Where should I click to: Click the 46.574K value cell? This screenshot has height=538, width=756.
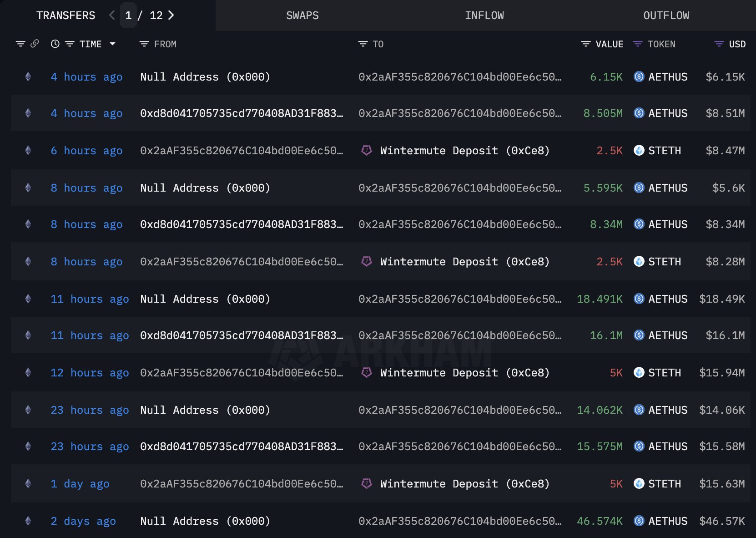click(x=600, y=521)
